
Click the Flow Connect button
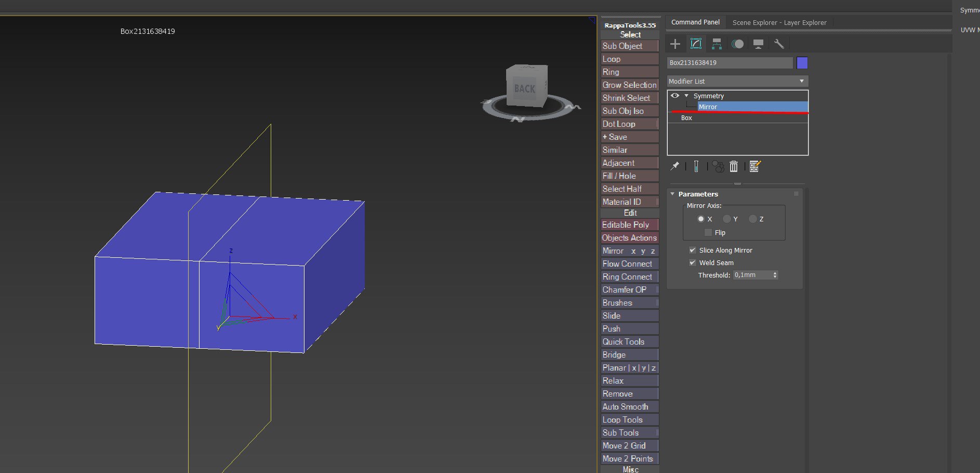point(630,264)
